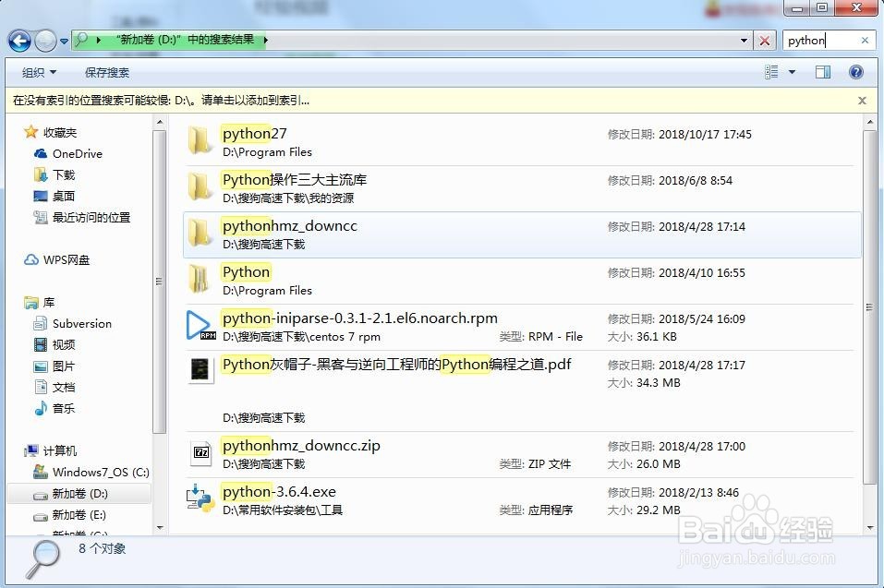884x588 pixels.
Task: Select python-3.6.4.exe file name
Action: [279, 492]
